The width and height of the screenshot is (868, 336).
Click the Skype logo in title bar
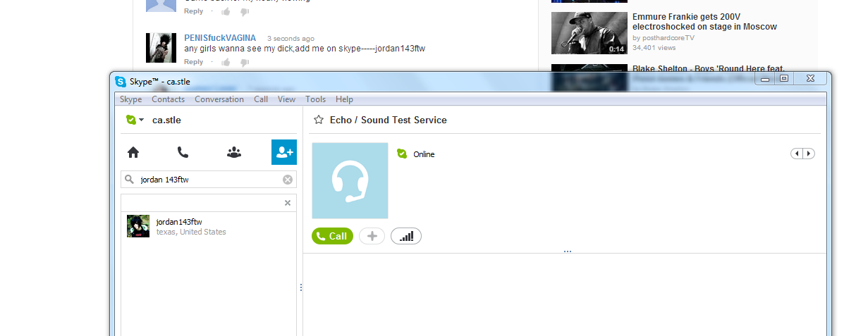121,82
